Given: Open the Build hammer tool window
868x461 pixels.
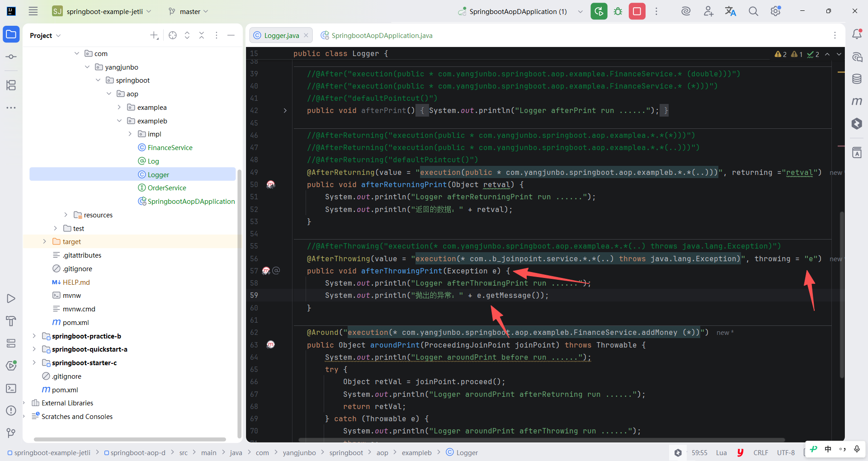Looking at the screenshot, I should coord(11,321).
